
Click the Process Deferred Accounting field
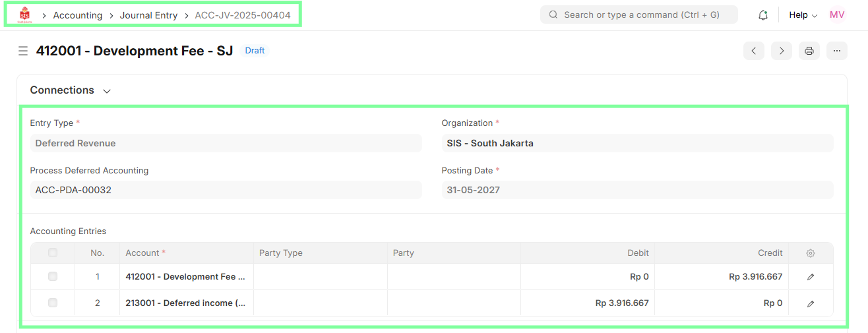pos(226,190)
